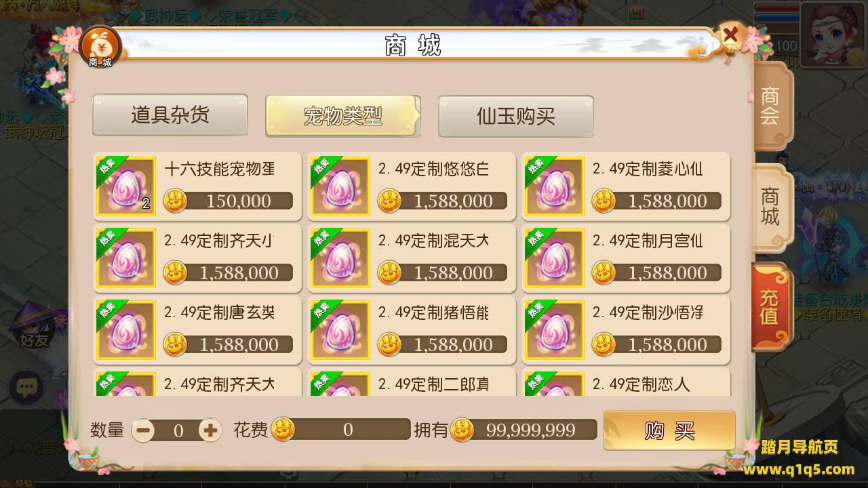Open the 商会 side tab
The width and height of the screenshot is (868, 488).
pyautogui.click(x=771, y=106)
